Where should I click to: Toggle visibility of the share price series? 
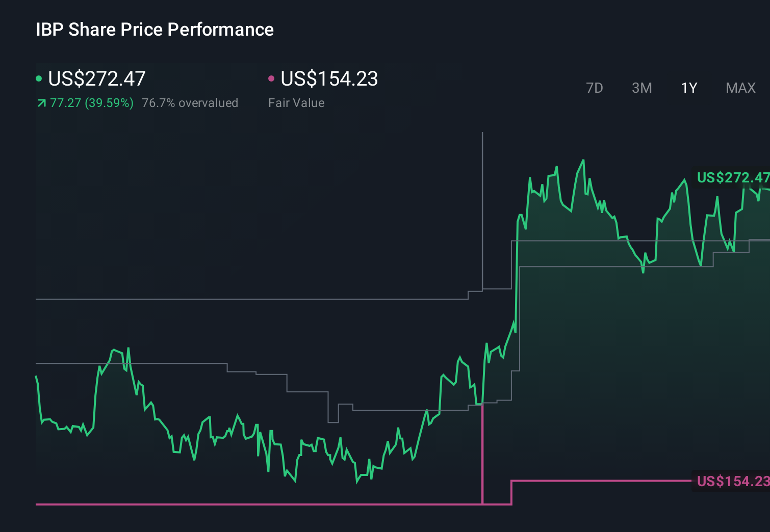39,79
